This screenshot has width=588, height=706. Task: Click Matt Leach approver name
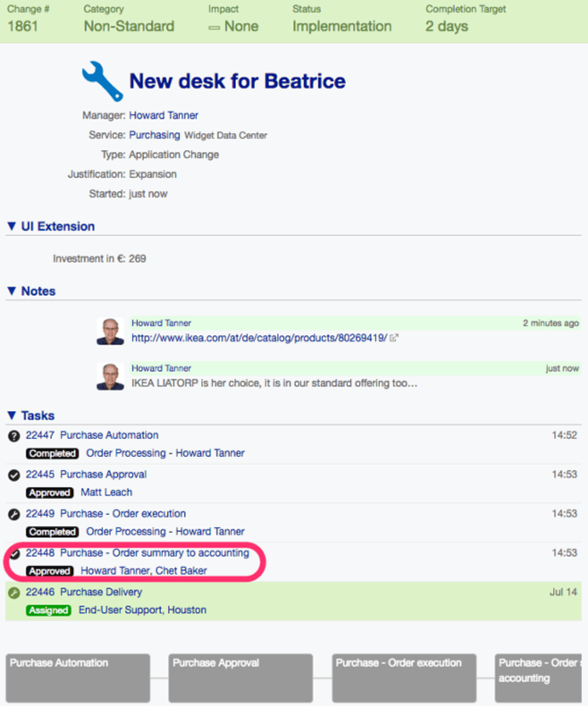tap(107, 492)
